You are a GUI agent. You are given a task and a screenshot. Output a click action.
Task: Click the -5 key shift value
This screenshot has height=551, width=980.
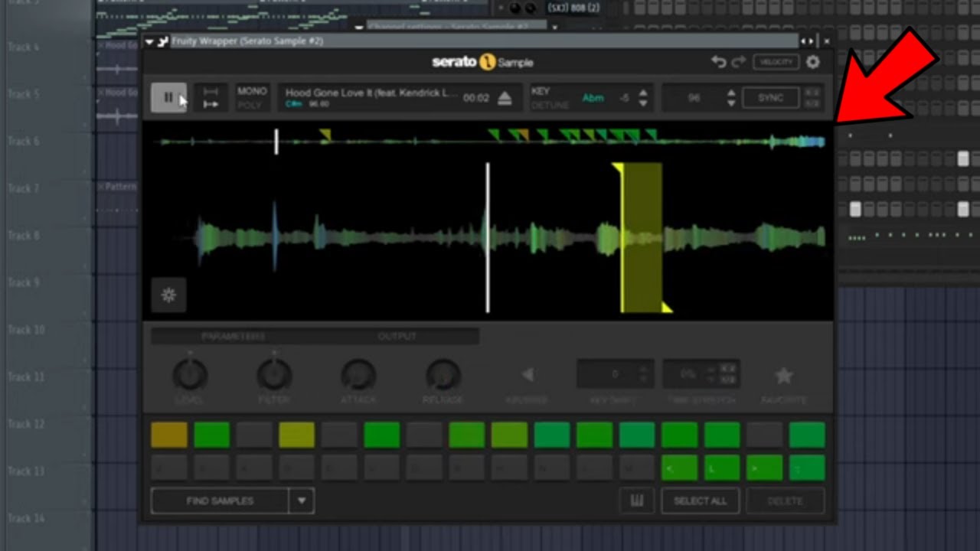[625, 98]
